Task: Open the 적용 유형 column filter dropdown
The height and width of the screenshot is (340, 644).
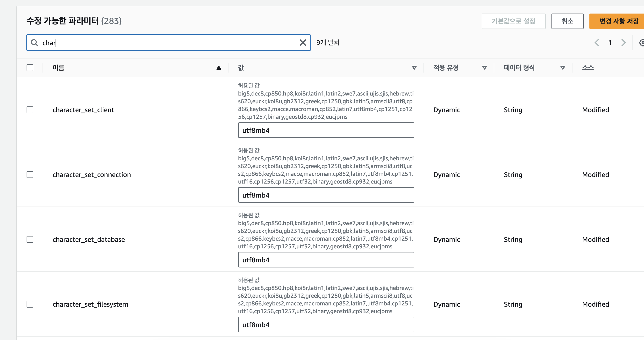Action: pos(484,68)
